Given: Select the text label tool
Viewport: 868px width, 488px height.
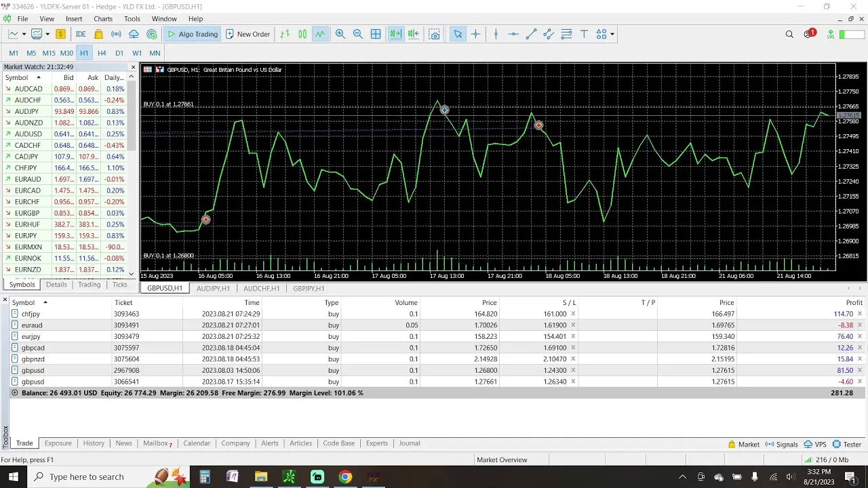Looking at the screenshot, I should 584,34.
